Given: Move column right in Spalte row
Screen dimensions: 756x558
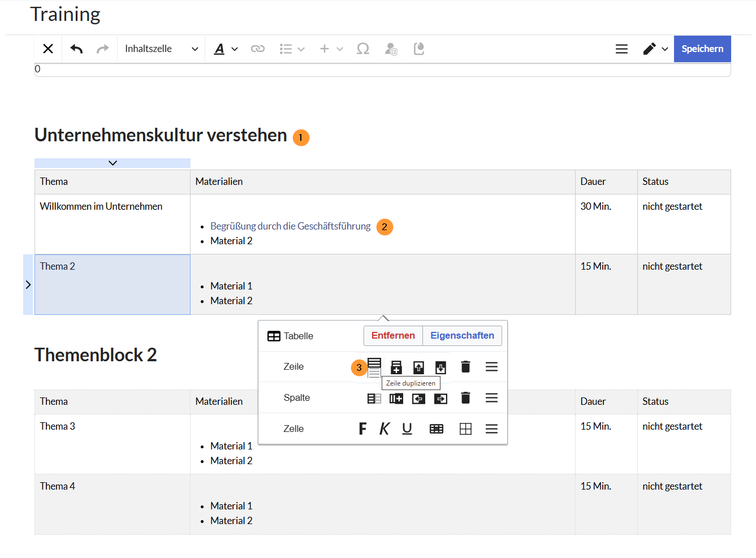Looking at the screenshot, I should (x=440, y=399).
